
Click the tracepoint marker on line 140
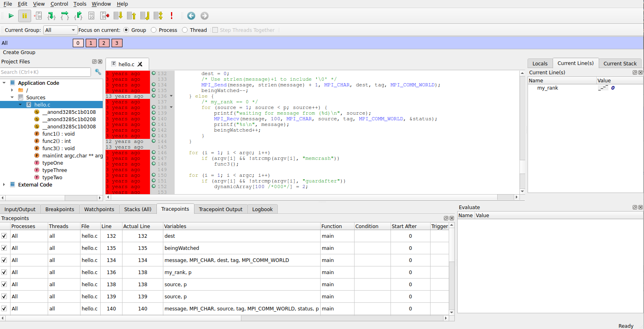click(154, 118)
